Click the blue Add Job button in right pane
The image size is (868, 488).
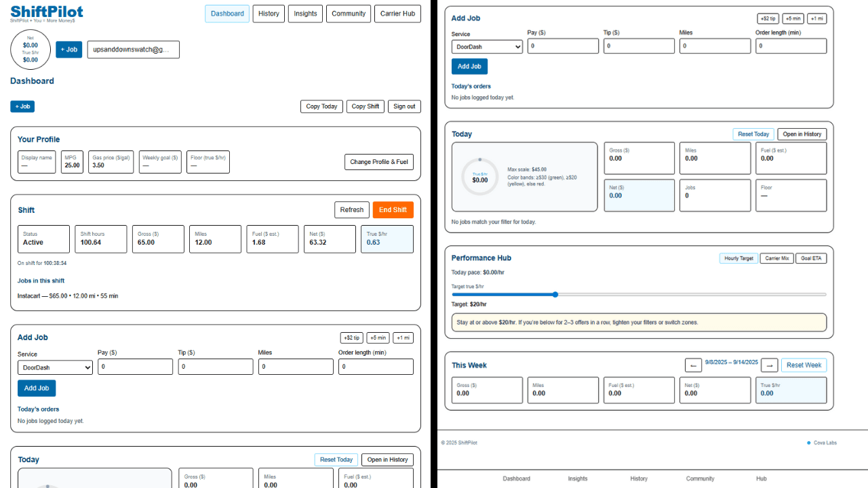coord(469,66)
